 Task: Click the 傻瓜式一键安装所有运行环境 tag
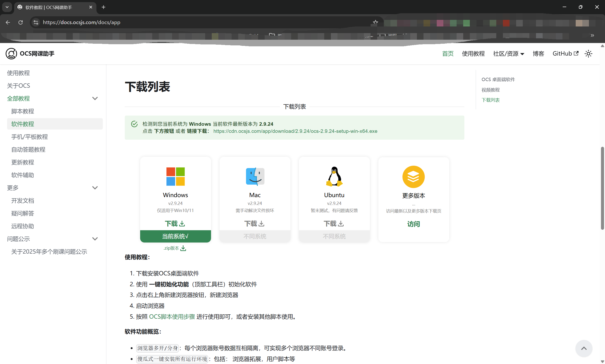click(172, 359)
